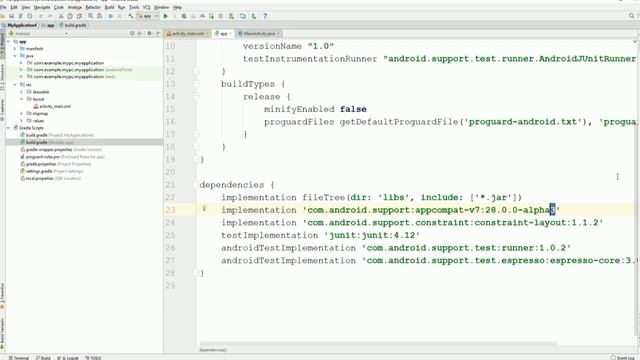640x360 pixels.
Task: Open the Build tool window
Action: pyautogui.click(x=43, y=358)
